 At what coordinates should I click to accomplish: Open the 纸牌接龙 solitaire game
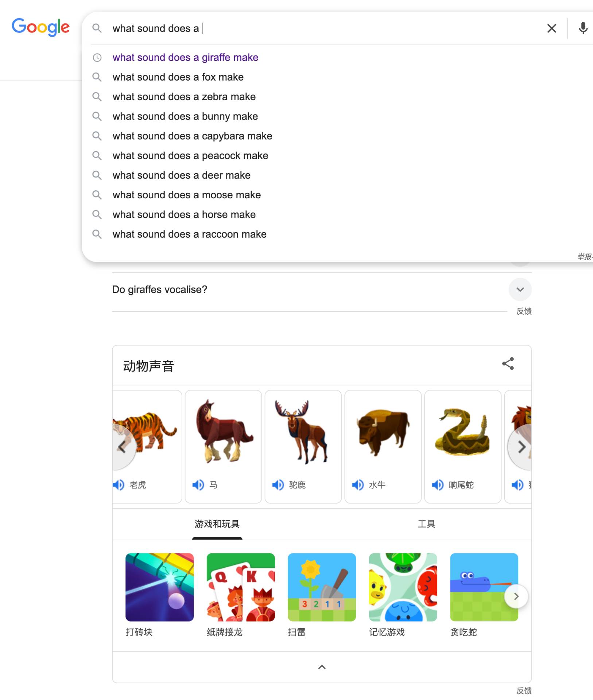(241, 587)
